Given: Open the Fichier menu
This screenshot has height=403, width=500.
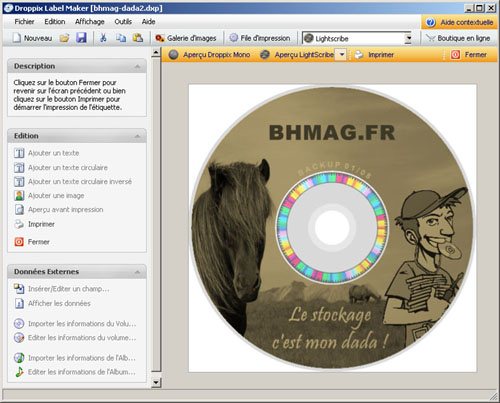Looking at the screenshot, I should pos(24,22).
